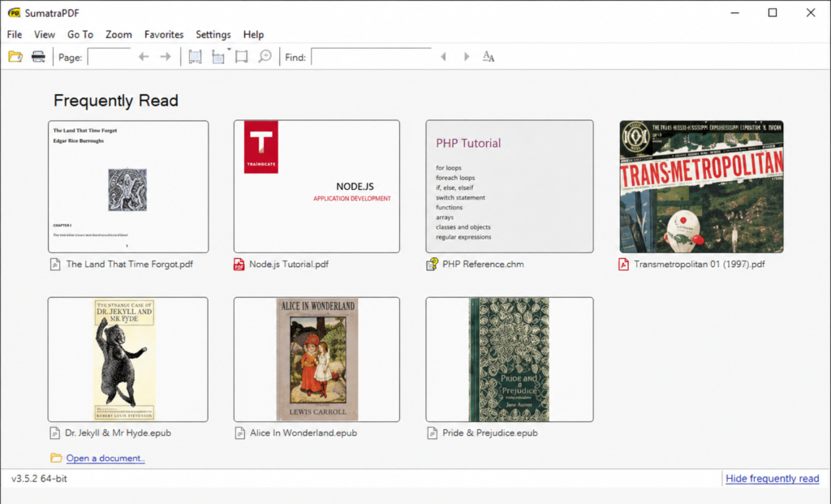Click into the Find text field
The height and width of the screenshot is (504, 831).
click(372, 57)
